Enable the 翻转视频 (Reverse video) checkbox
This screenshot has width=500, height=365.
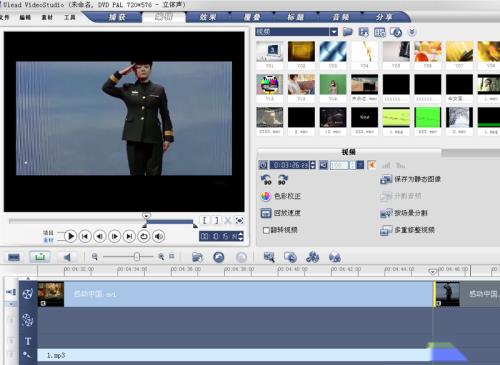266,230
